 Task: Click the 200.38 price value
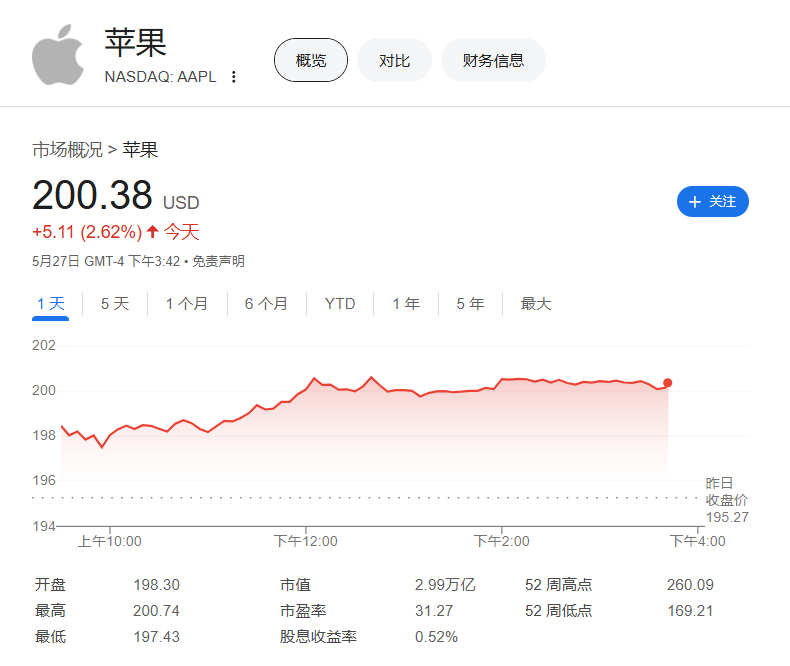tap(92, 195)
